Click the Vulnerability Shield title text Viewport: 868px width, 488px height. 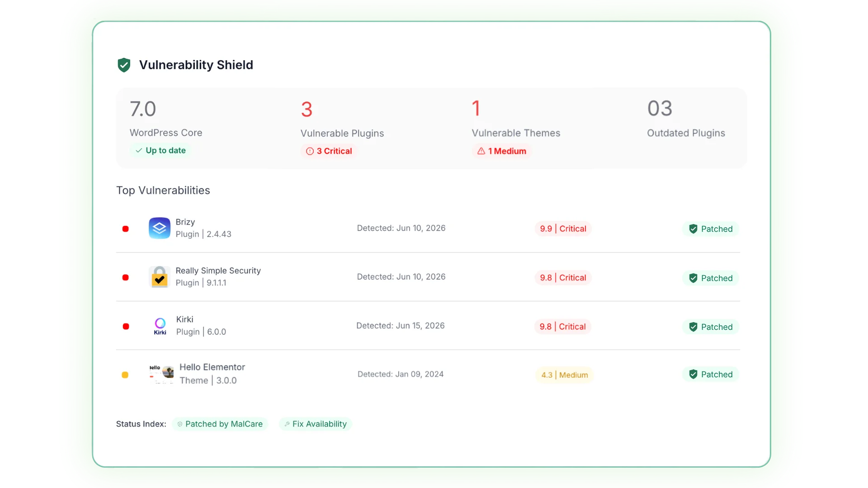[x=196, y=65]
